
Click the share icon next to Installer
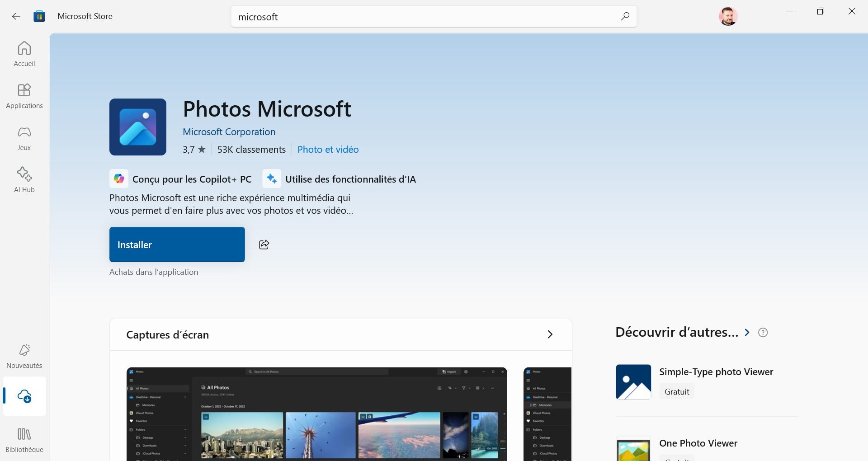coord(264,245)
